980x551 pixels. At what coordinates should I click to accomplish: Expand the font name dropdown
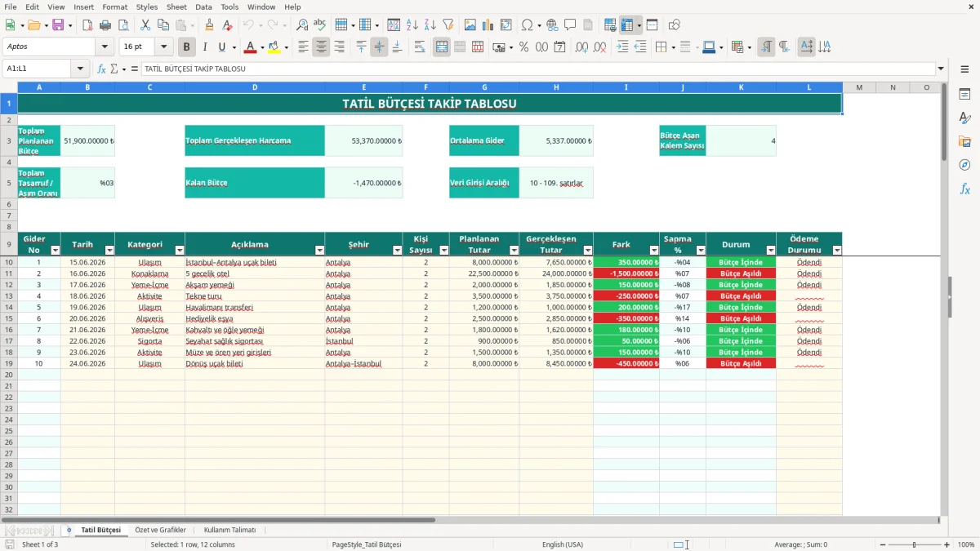tap(104, 47)
